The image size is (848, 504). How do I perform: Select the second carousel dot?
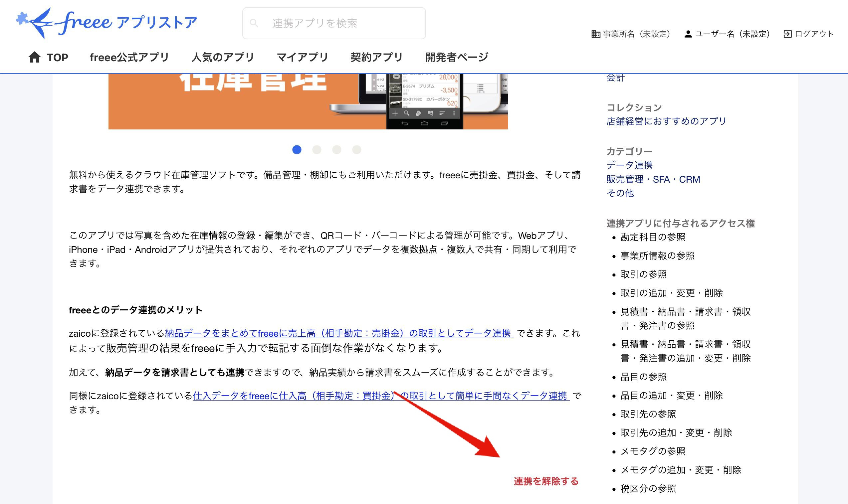[317, 150]
